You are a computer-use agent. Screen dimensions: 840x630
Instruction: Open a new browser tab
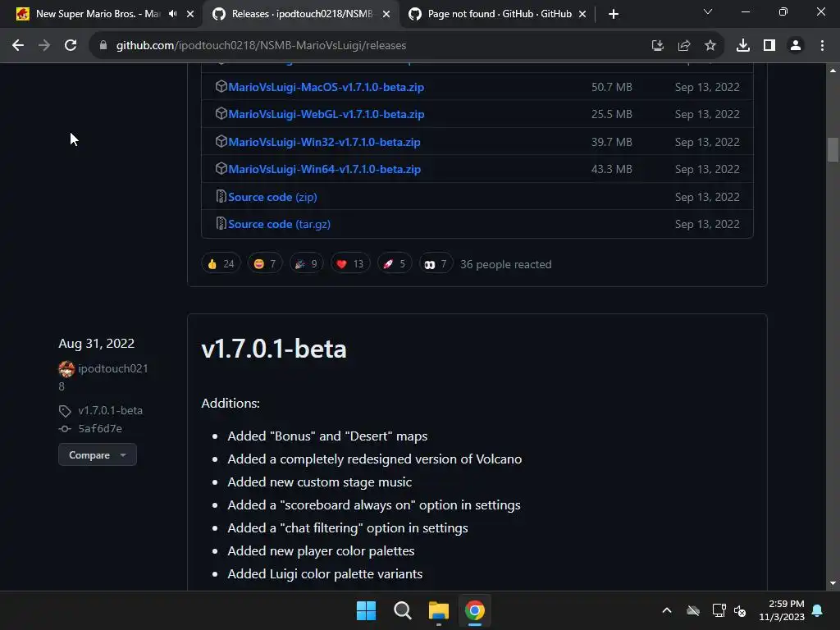click(x=614, y=14)
